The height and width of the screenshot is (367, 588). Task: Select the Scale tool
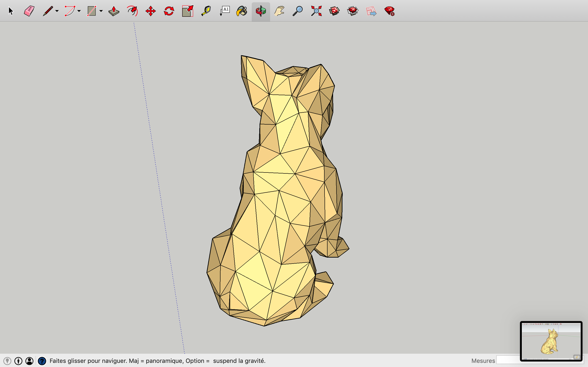click(187, 11)
